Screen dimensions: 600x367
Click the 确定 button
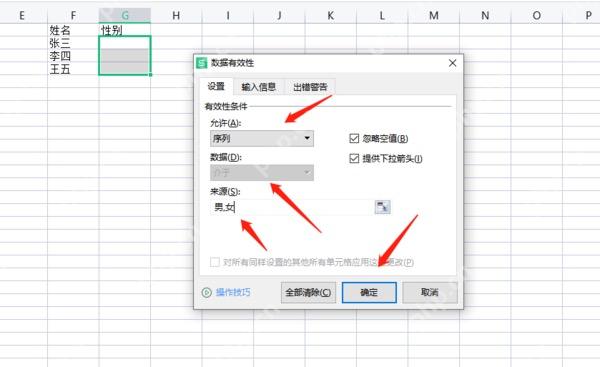click(369, 293)
